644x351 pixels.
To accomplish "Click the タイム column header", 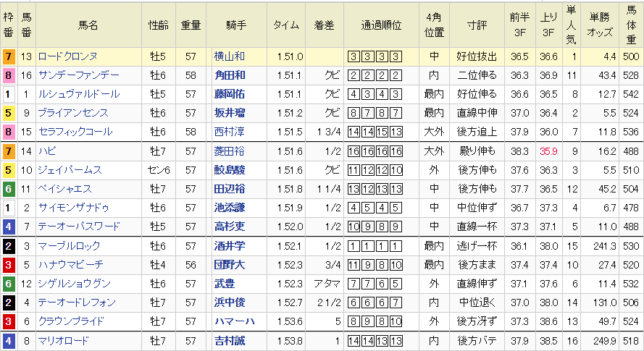I will [x=285, y=25].
